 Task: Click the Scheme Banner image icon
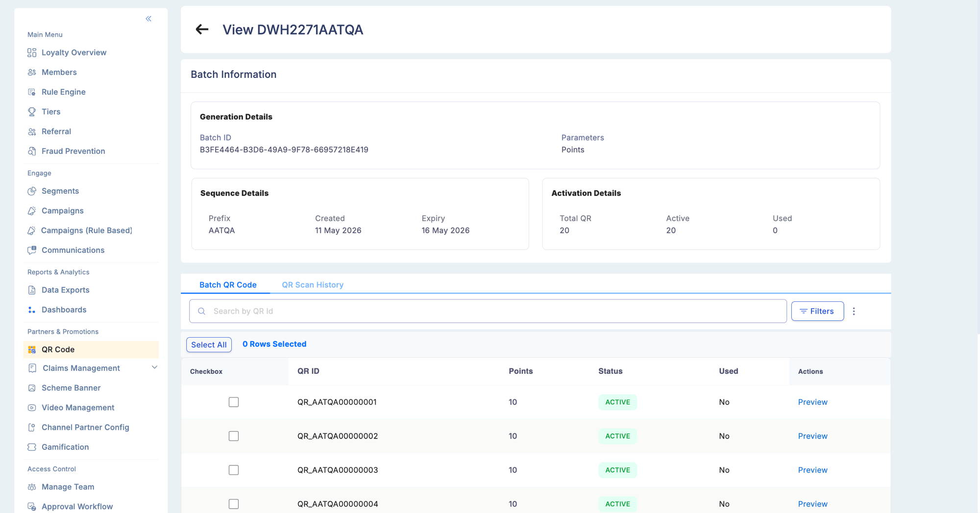click(x=32, y=388)
